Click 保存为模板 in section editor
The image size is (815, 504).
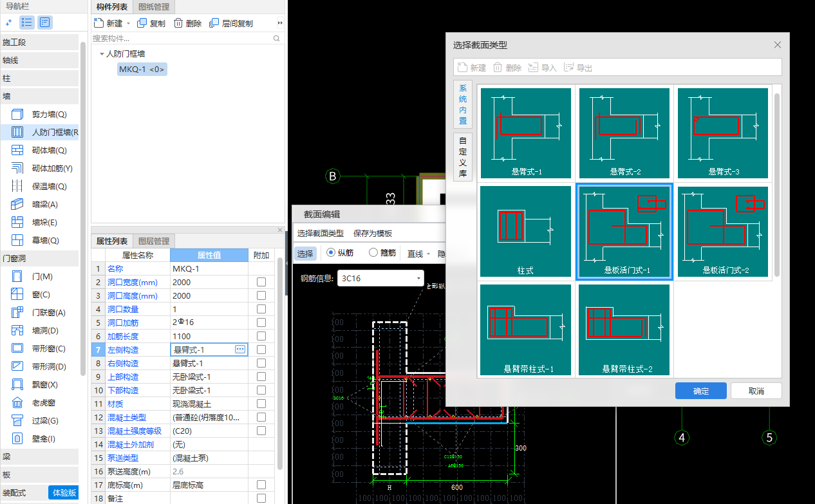point(373,233)
